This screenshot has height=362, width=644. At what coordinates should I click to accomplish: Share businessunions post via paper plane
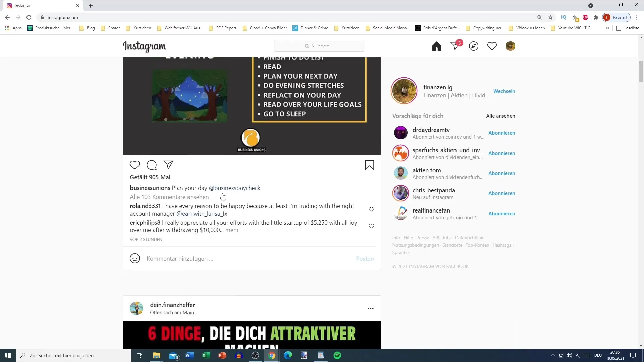pyautogui.click(x=168, y=165)
